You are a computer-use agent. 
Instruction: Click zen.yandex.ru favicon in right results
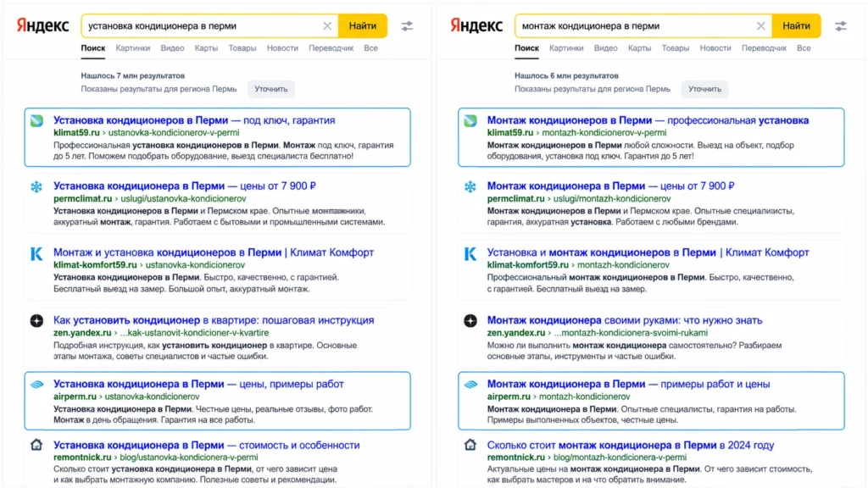point(470,321)
